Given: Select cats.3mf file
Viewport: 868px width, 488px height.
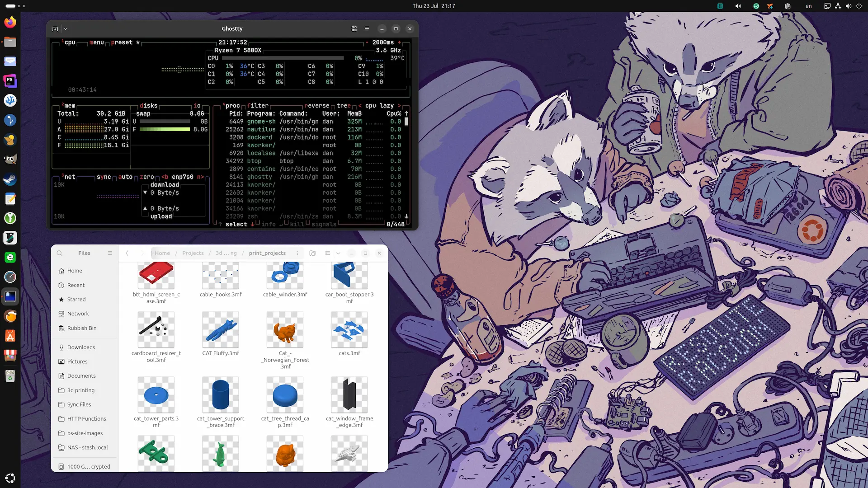Looking at the screenshot, I should point(349,333).
